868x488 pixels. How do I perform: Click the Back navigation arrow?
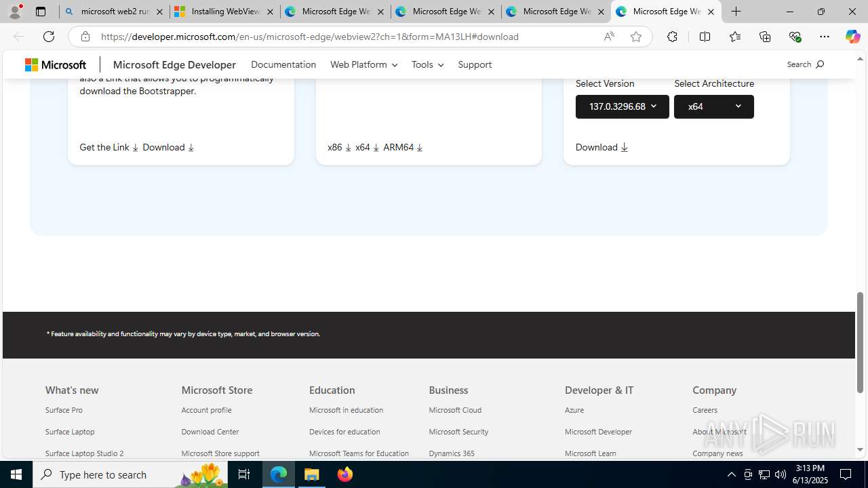tap(19, 37)
